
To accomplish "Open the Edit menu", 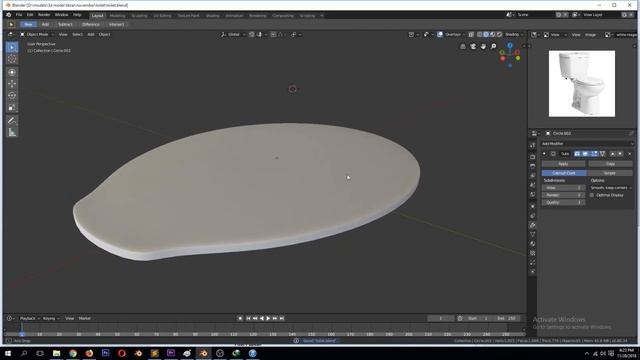I will pyautogui.click(x=30, y=15).
